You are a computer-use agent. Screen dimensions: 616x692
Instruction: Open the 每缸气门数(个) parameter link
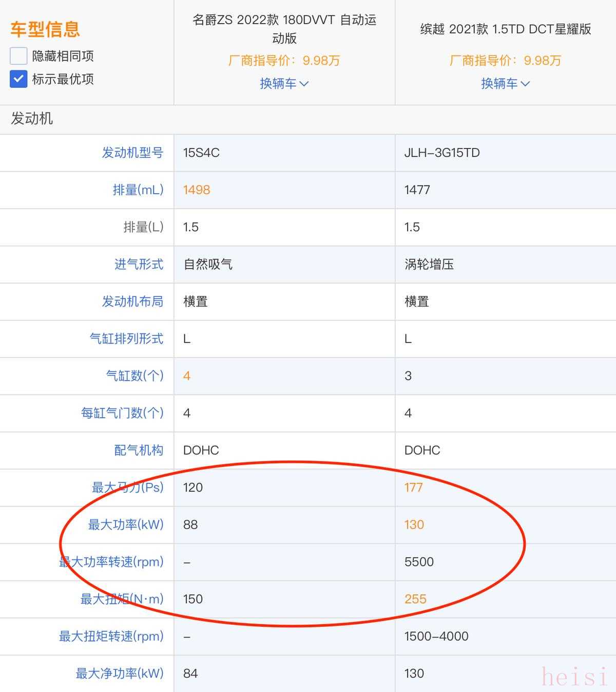coord(122,413)
